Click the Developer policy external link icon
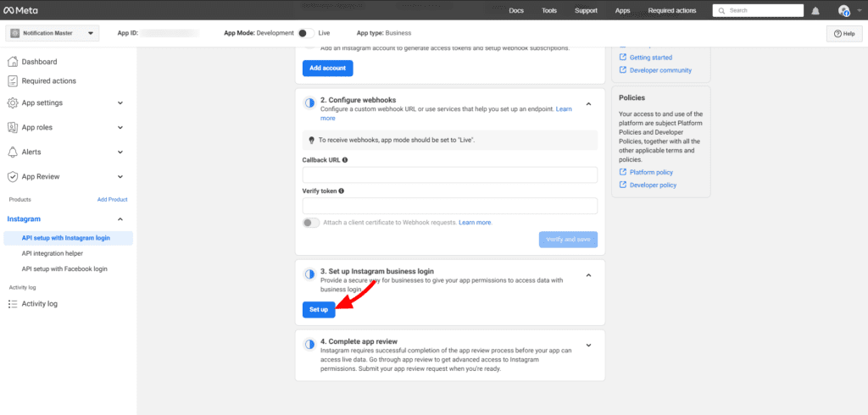The image size is (868, 415). [623, 185]
